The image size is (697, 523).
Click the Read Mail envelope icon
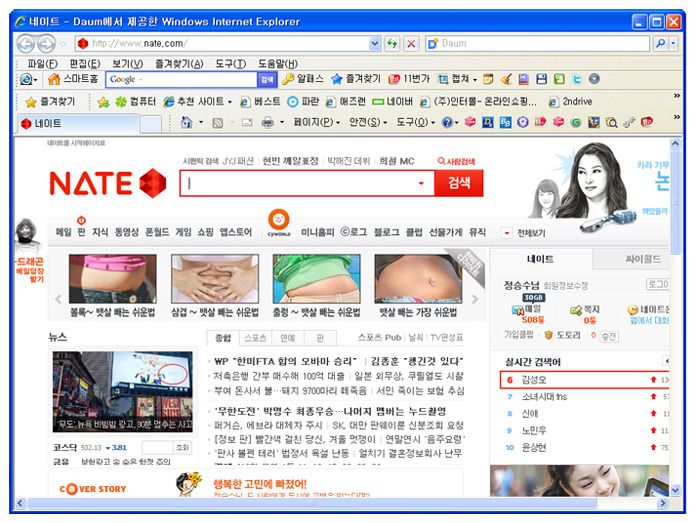point(247,123)
